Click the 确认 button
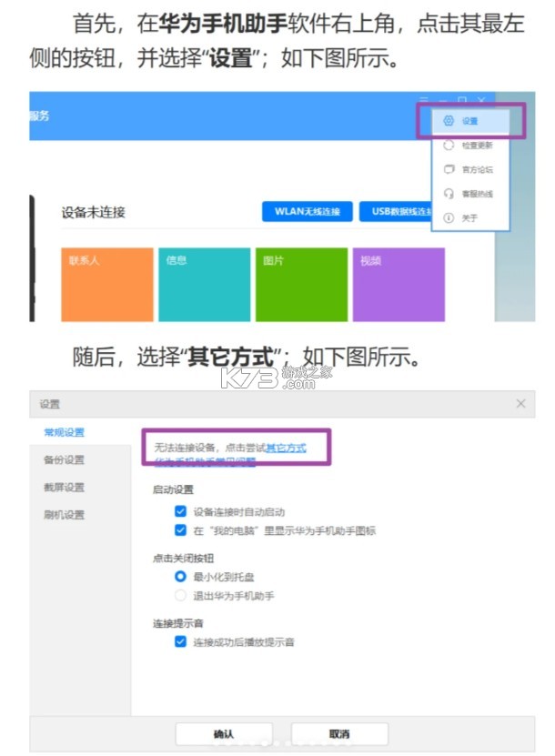555x756 pixels. [224, 734]
